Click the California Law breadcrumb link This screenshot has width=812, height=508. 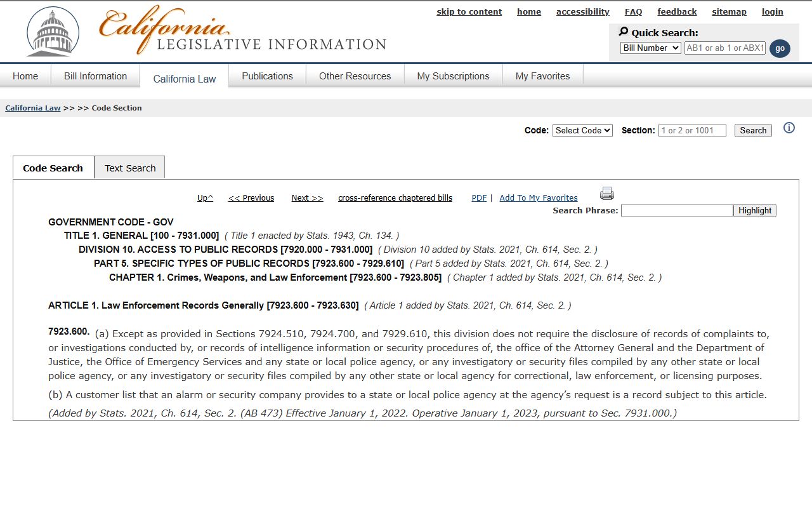click(33, 108)
